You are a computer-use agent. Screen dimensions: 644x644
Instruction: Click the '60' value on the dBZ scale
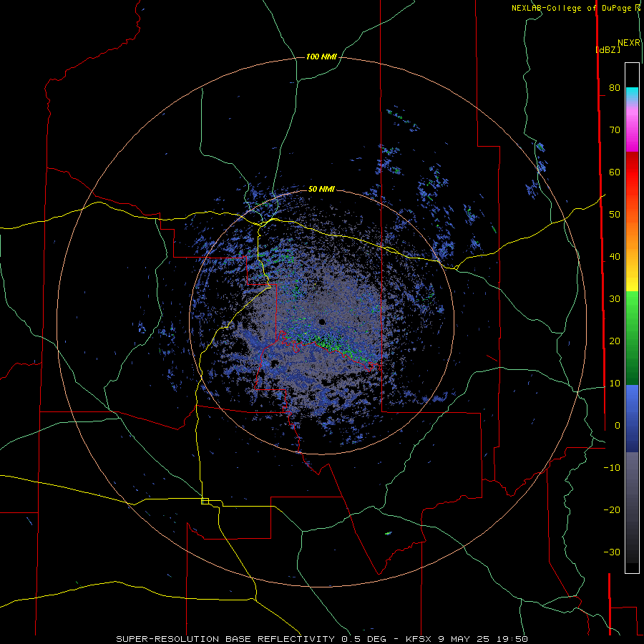click(x=615, y=172)
